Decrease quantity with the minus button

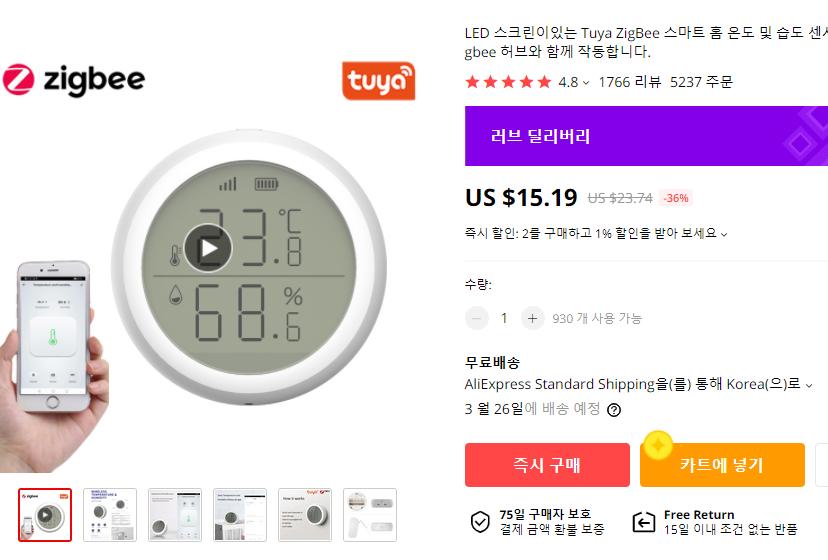(477, 318)
